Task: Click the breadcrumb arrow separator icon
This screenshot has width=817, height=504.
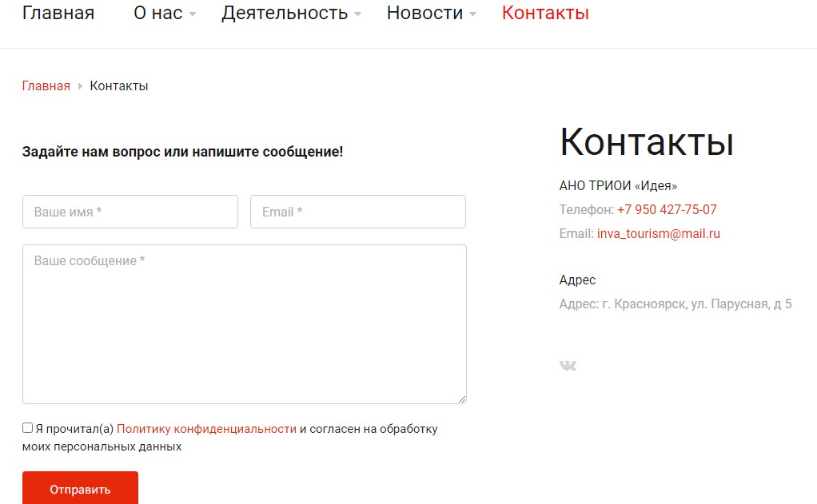Action: (80, 86)
